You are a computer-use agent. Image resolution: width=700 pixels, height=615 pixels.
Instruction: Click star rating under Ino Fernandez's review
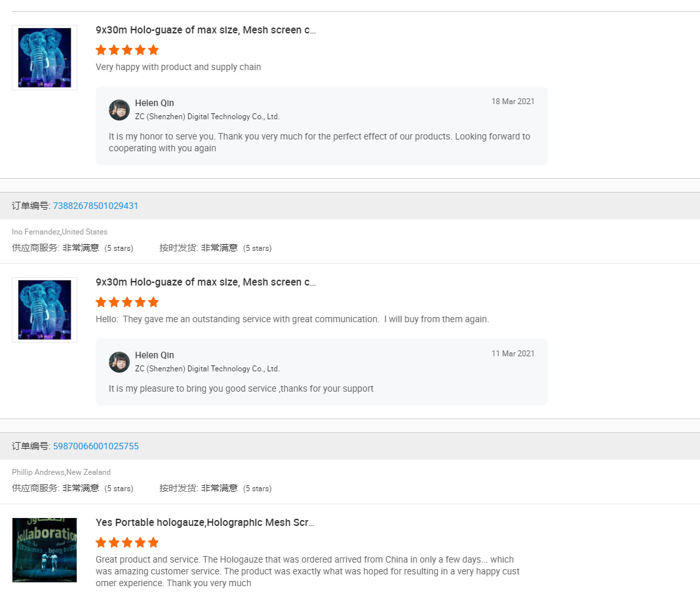click(127, 303)
